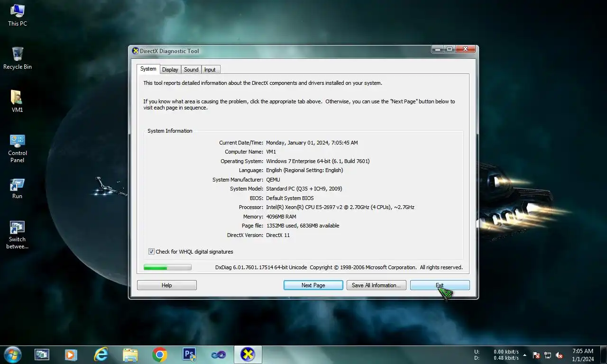This screenshot has width=607, height=364.
Task: Minimize the DirectX Diagnostic Tool window
Action: pyautogui.click(x=437, y=49)
